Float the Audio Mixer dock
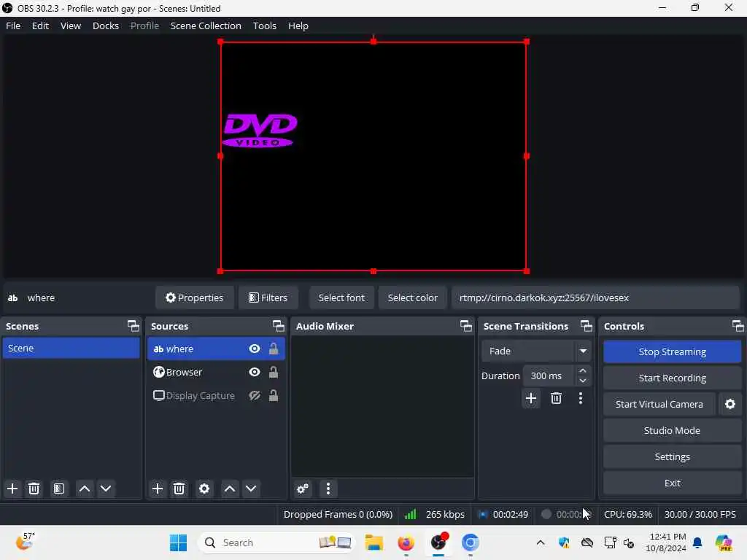Image resolution: width=747 pixels, height=560 pixels. click(466, 326)
